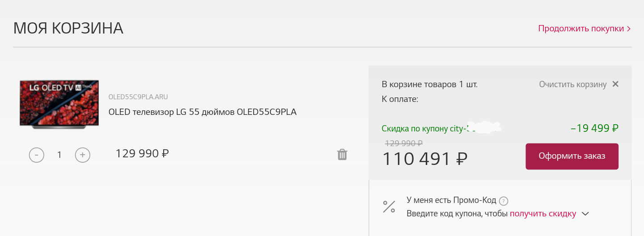
Task: Click the МОЯ КОРЗИНА heading
Action: point(68,28)
